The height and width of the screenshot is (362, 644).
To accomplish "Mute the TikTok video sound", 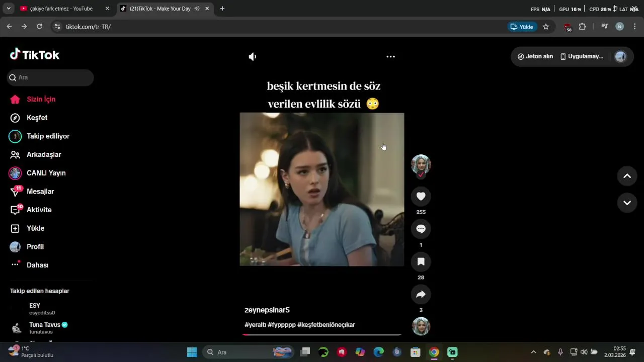I will [x=253, y=57].
